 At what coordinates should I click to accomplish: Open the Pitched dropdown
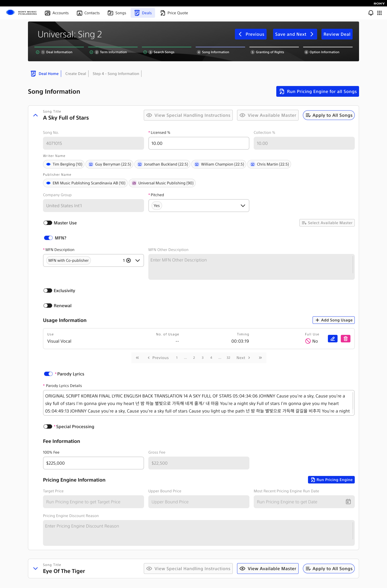point(199,206)
